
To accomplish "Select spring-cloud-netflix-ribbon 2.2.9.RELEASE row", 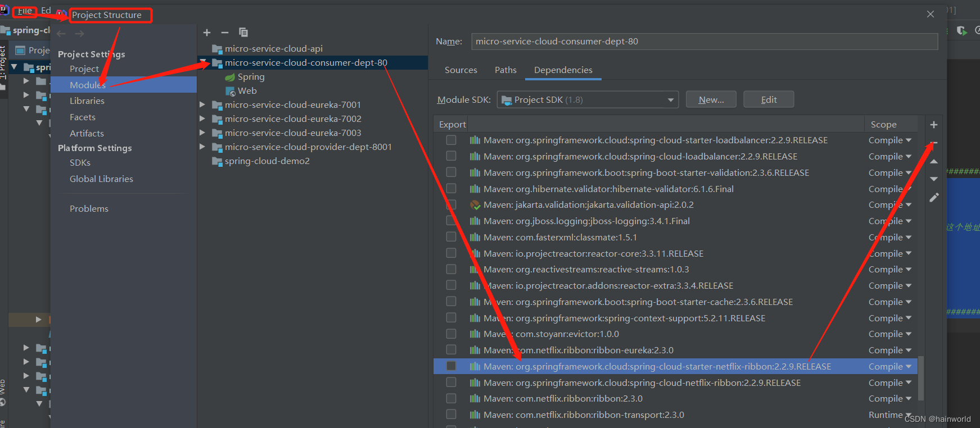I will [675, 383].
